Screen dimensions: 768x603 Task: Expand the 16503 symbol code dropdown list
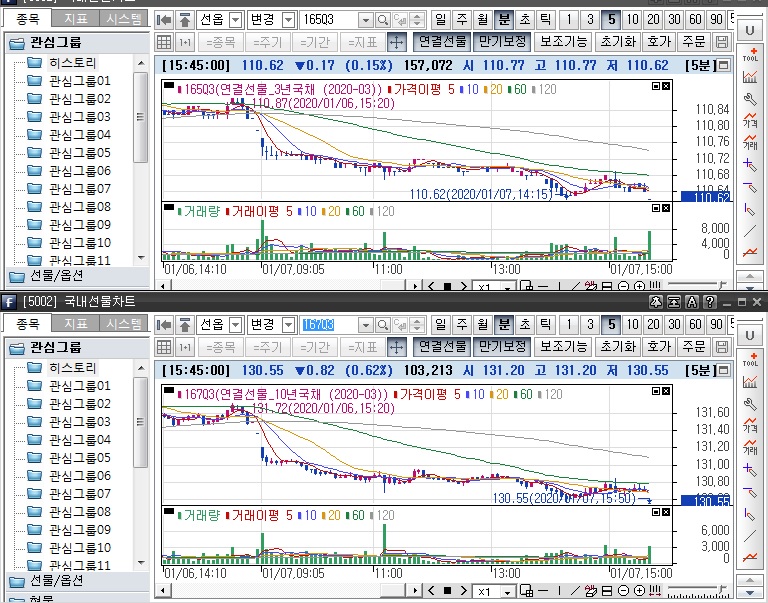[x=365, y=20]
